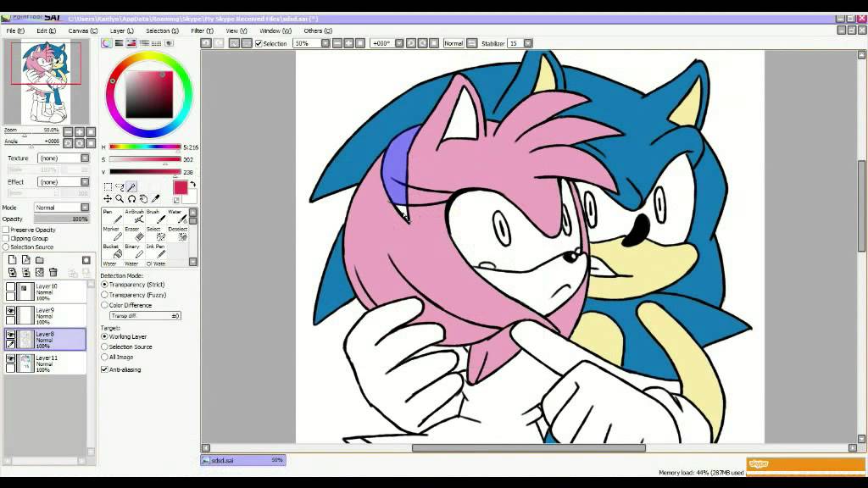Screen dimensions: 868x488
Task: Open the +000° rotation angle dropdown
Action: pos(399,43)
